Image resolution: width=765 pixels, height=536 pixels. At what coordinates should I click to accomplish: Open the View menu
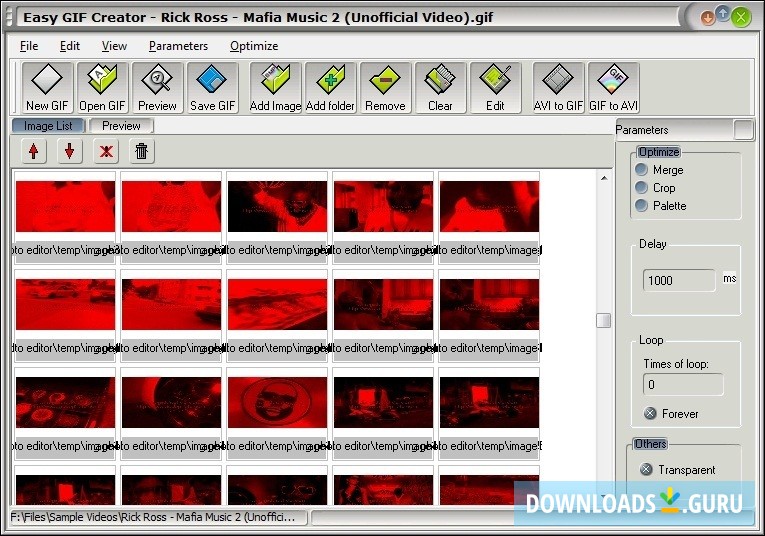pyautogui.click(x=114, y=46)
